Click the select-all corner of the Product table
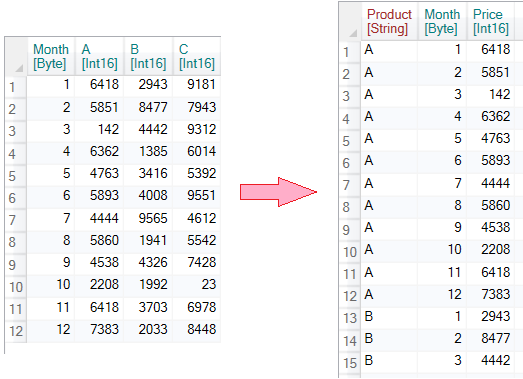 pos(350,21)
